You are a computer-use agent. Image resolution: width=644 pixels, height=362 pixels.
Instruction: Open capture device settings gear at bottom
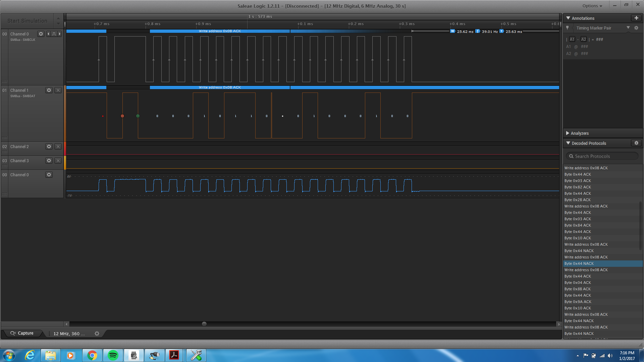(97, 334)
